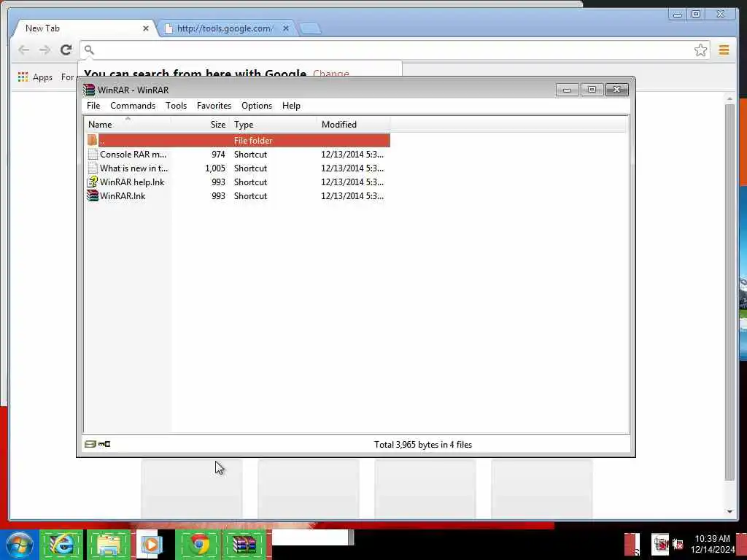Open the last most-visited thumbnail in Chrome

click(542, 489)
